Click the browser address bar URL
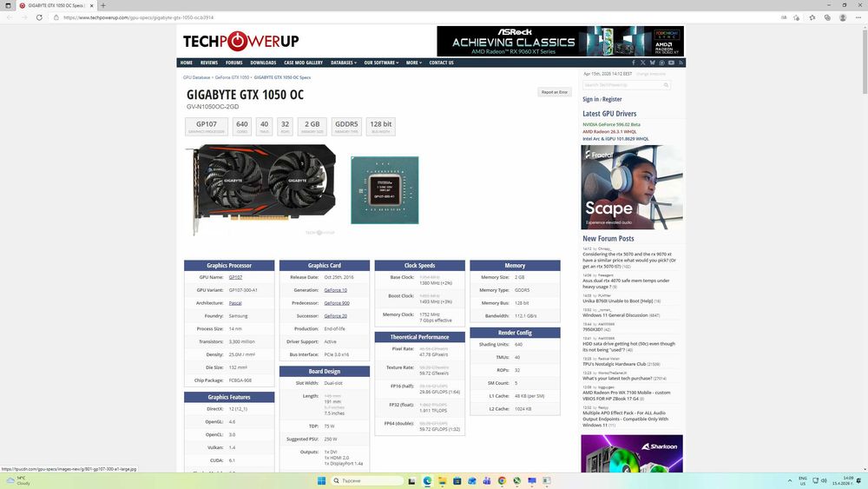 click(x=138, y=17)
